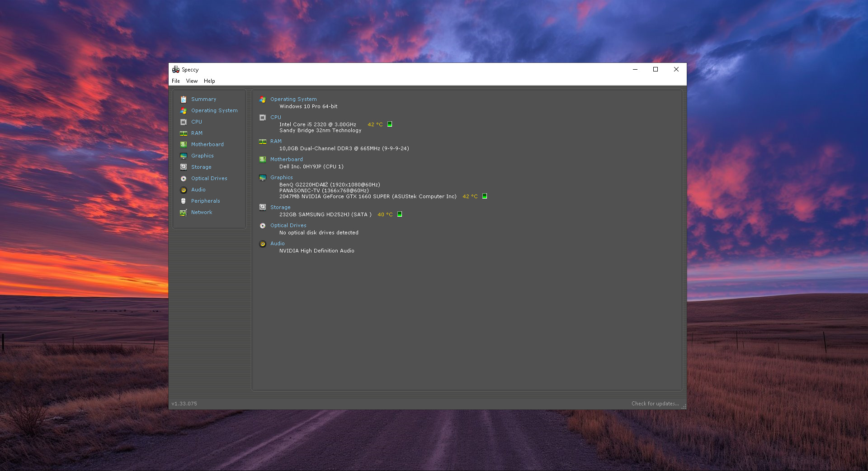Select RAM in the sidebar
The height and width of the screenshot is (471, 868).
coord(197,133)
